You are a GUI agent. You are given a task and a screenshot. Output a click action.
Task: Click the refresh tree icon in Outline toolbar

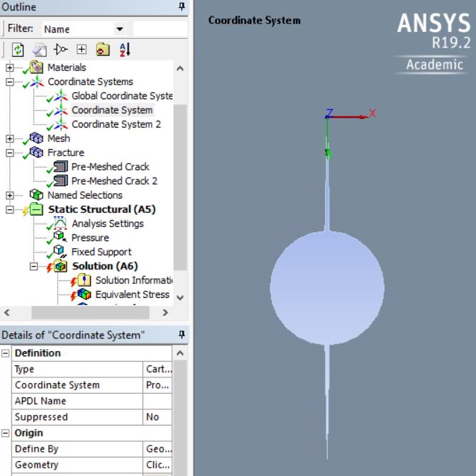pos(18,50)
